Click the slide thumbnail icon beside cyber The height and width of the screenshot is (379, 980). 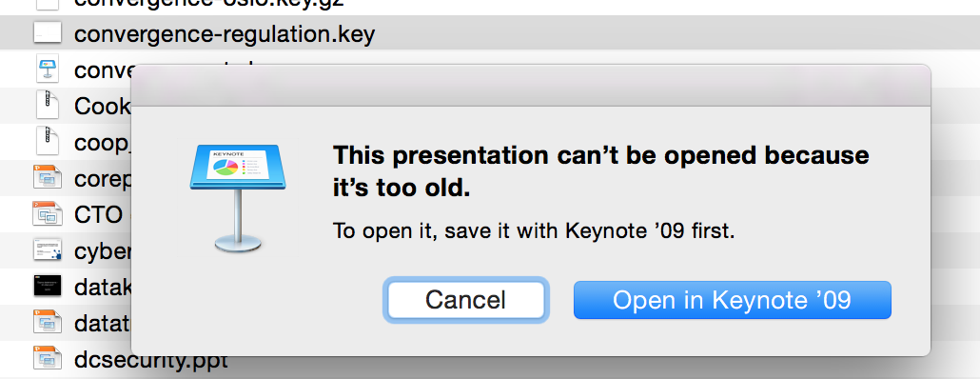48,250
